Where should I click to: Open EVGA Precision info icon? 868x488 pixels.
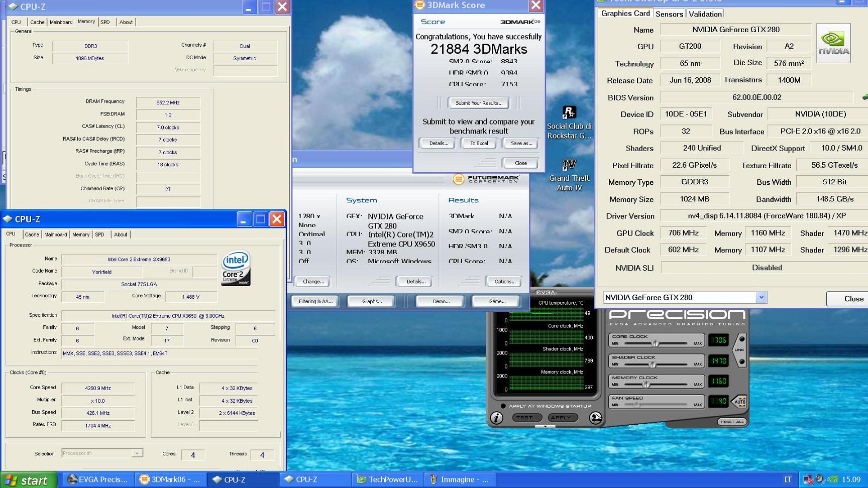click(x=496, y=418)
